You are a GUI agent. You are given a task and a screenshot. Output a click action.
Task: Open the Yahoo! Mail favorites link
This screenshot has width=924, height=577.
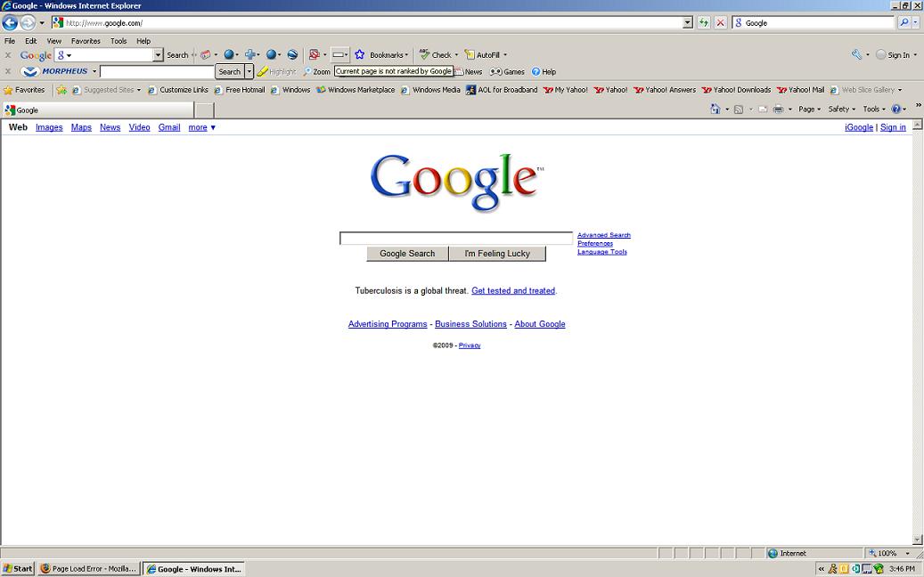(800, 90)
